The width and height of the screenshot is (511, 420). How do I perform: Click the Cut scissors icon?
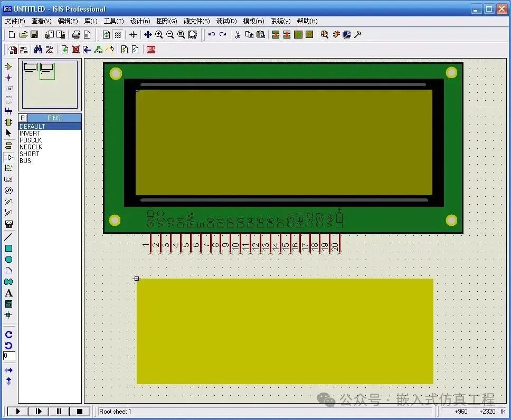tap(238, 34)
